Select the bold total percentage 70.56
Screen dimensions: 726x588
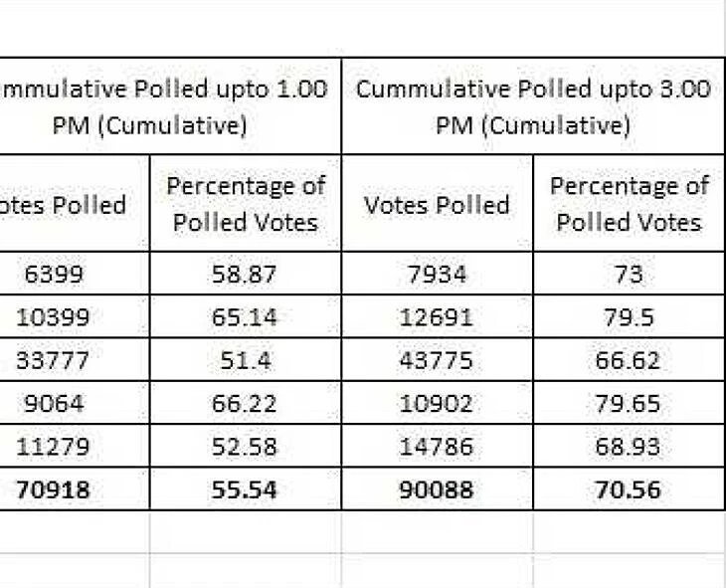tap(629, 490)
